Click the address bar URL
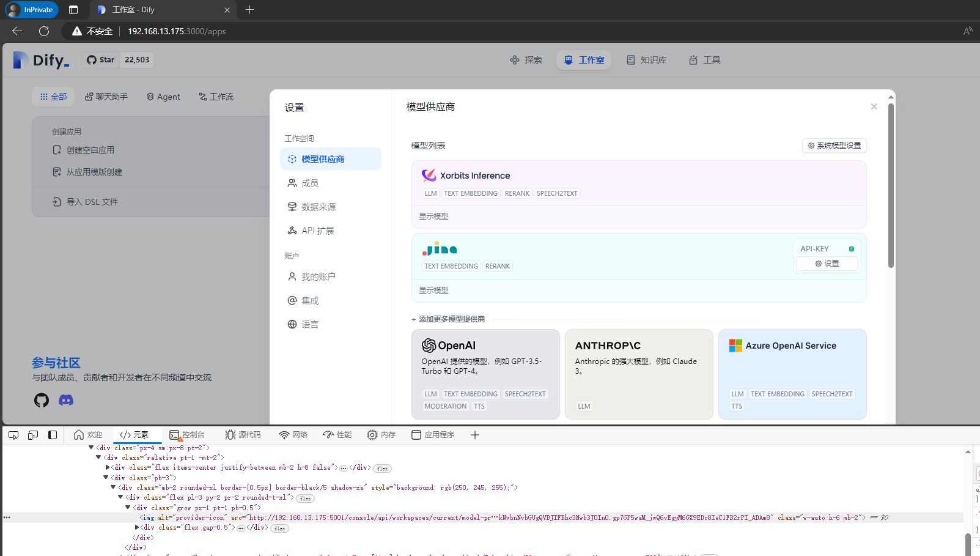Viewport: 980px width, 556px height. click(x=177, y=31)
